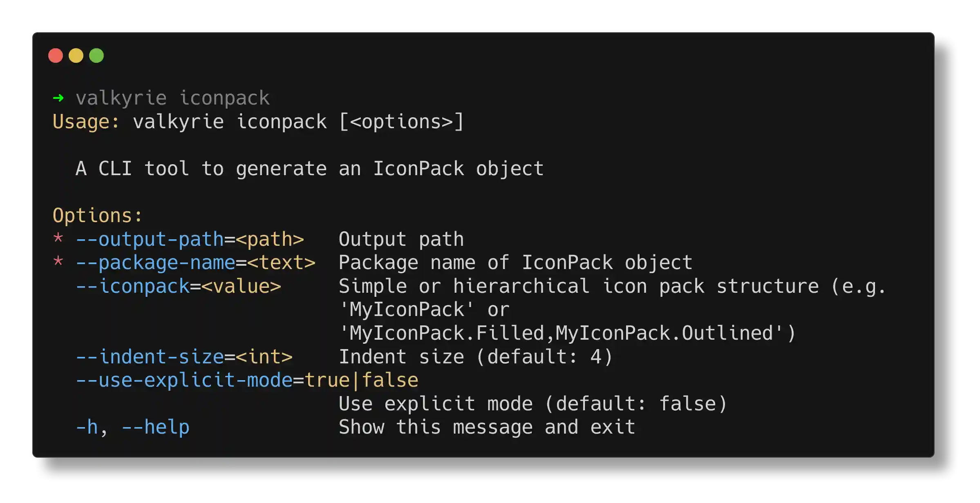Viewport: 980px width, 503px height.
Task: Click the yellow 'Usage:' label
Action: [86, 122]
